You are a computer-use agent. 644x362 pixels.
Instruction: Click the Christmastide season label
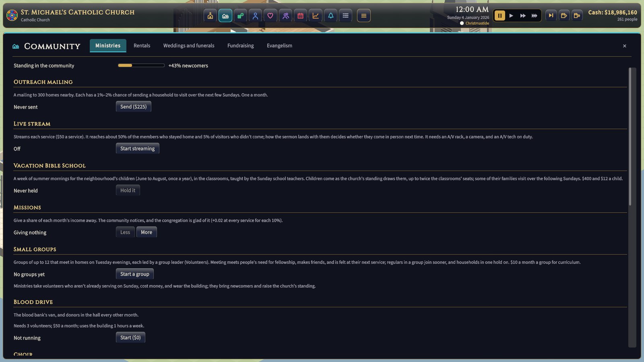477,23
